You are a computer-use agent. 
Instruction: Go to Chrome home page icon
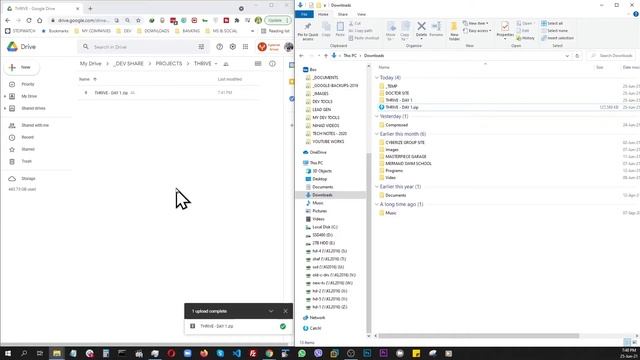pos(40,20)
